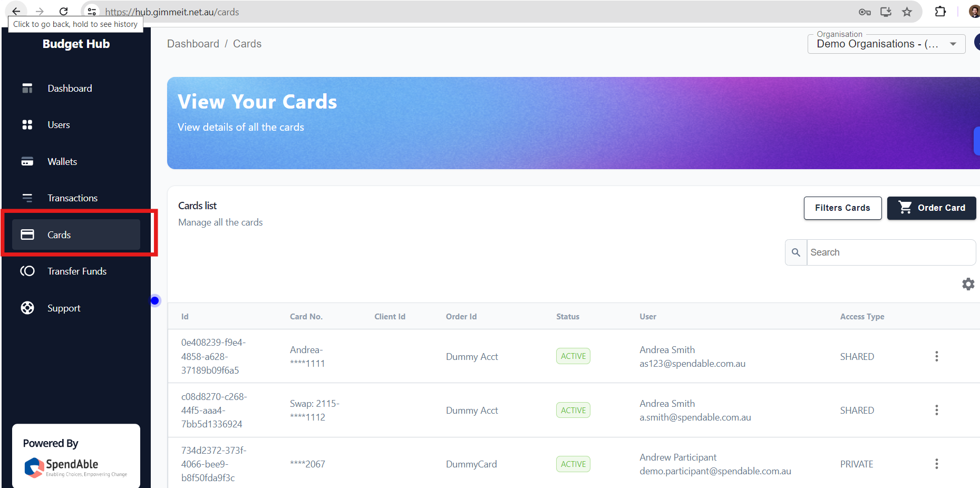Open row menu for card ****2067
Screen dimensions: 980x488
[x=937, y=464]
